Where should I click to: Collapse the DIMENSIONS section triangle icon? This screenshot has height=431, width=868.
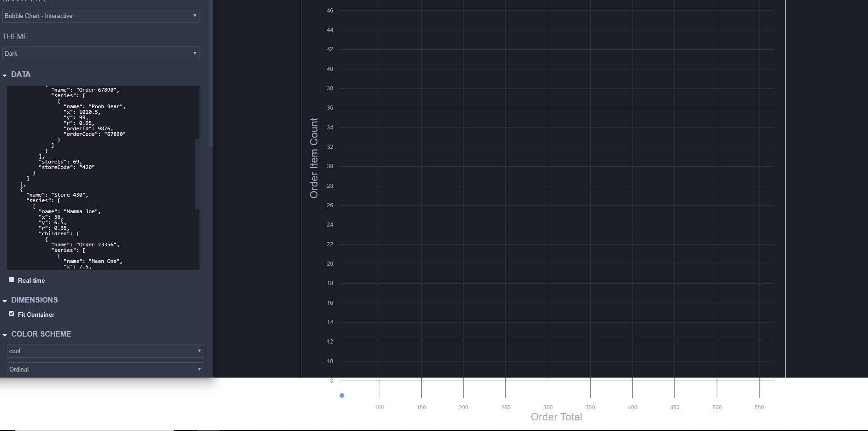5,300
